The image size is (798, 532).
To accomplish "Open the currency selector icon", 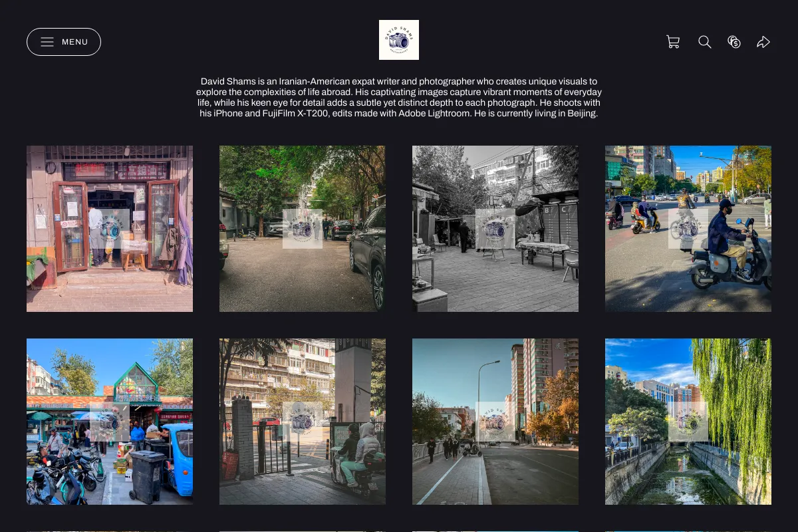I will click(734, 42).
